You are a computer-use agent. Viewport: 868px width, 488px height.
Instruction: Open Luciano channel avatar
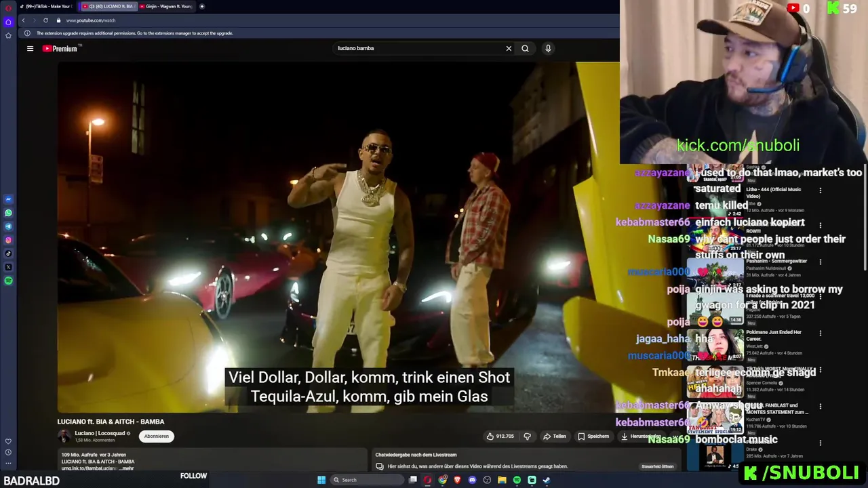64,436
